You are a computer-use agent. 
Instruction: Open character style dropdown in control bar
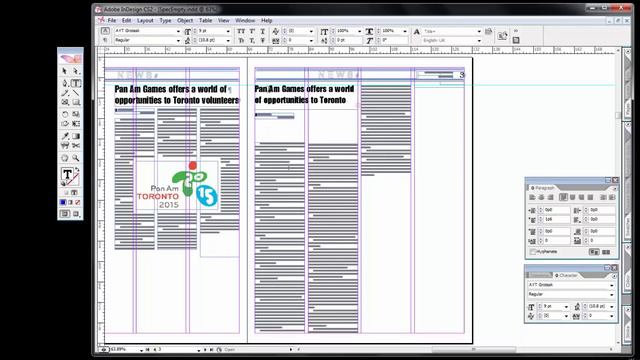[479, 31]
